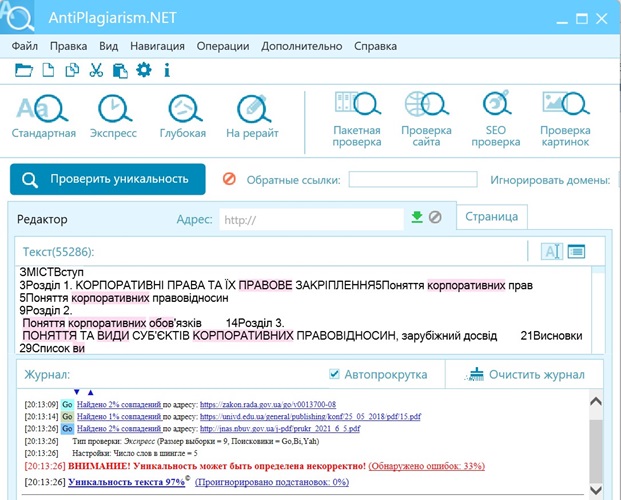
Task: Start the Стандартная check
Action: pos(44,116)
